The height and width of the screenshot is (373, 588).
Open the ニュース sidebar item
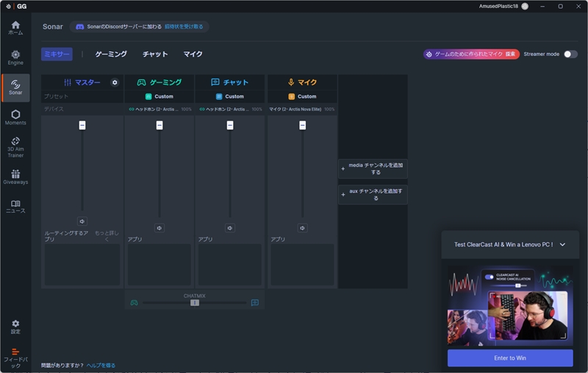pos(15,207)
